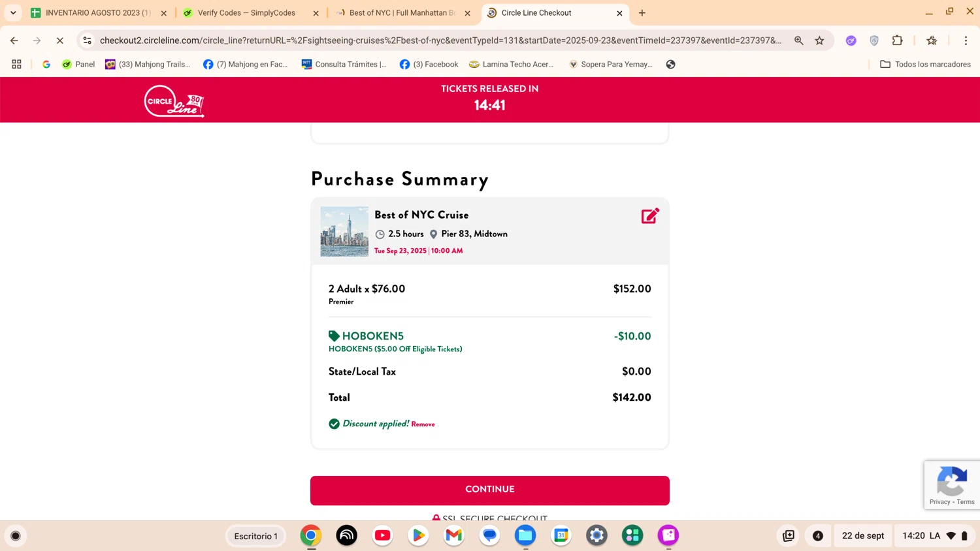This screenshot has height=551, width=980.
Task: Bookmark this page with star icon
Action: tap(819, 40)
